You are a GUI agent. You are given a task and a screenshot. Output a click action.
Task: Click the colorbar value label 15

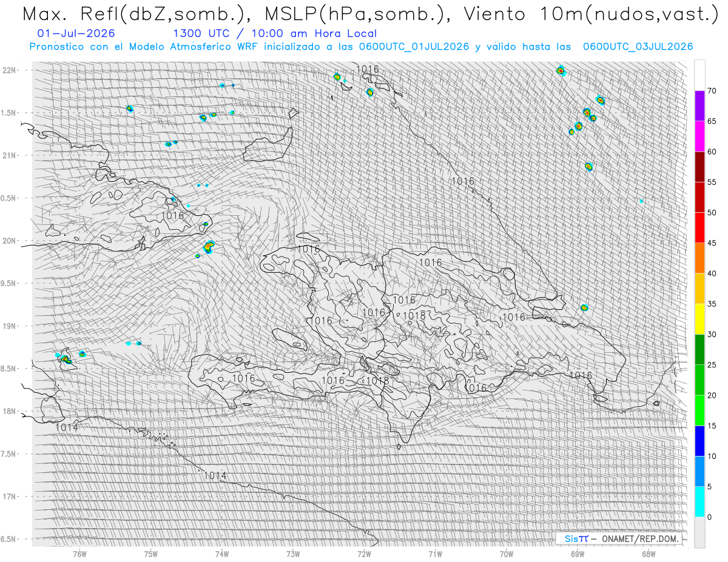712,426
